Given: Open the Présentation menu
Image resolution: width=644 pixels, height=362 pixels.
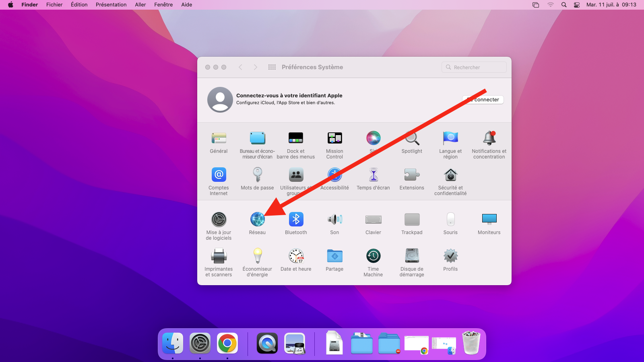Looking at the screenshot, I should (x=111, y=5).
